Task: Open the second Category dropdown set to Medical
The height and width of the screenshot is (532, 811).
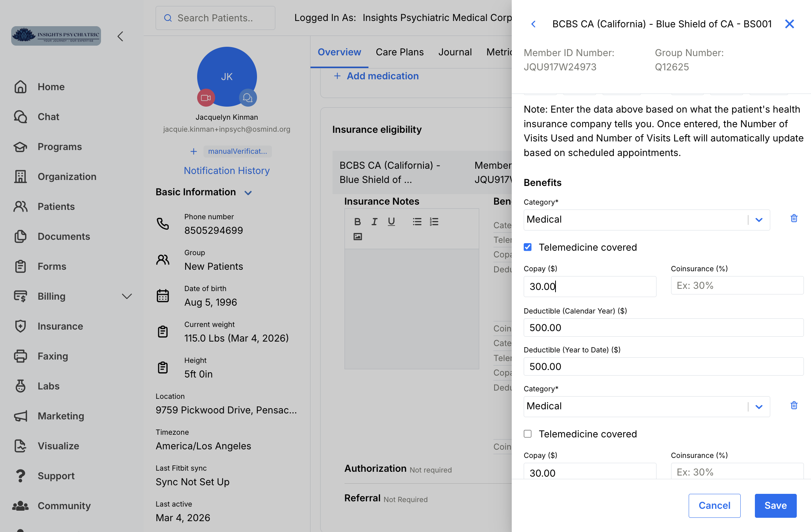Action: pyautogui.click(x=646, y=406)
